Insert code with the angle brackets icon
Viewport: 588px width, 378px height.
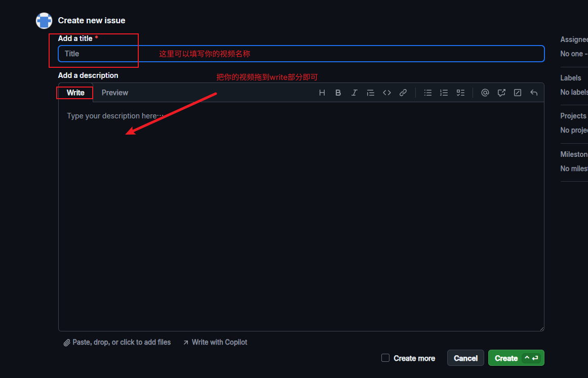point(386,93)
